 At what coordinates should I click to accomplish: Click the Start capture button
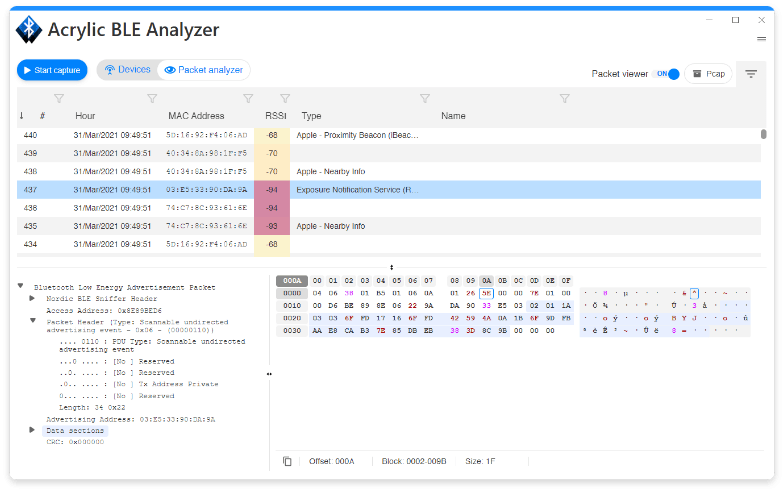(52, 70)
